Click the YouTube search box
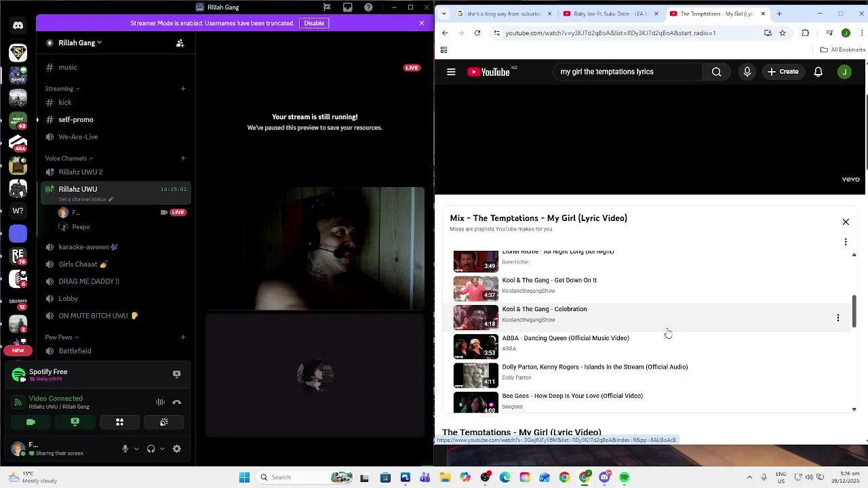 coord(627,72)
